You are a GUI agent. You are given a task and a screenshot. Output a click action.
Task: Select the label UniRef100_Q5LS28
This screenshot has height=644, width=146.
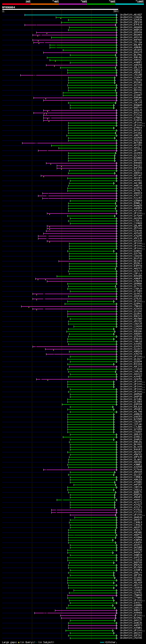(131, 67)
